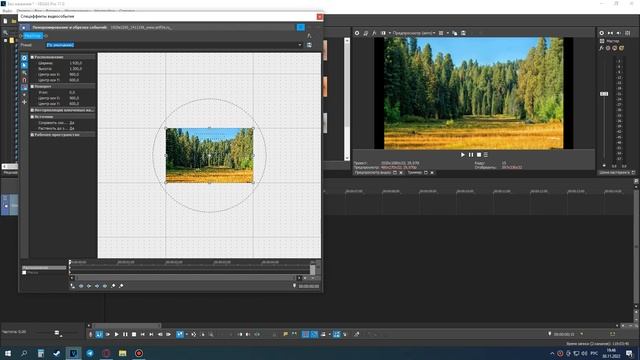Click the Ширина value 1 920,0
Screen dimensions: 640x360
click(76, 63)
